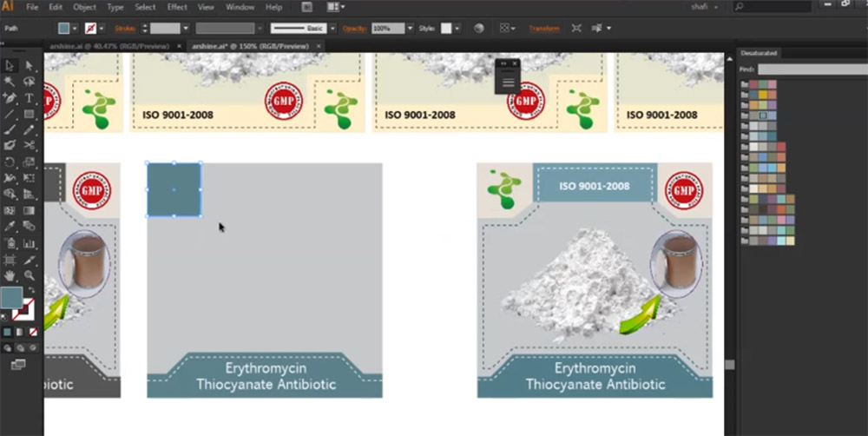868x436 pixels.
Task: Select the Mesh tool
Action: pyautogui.click(x=10, y=210)
